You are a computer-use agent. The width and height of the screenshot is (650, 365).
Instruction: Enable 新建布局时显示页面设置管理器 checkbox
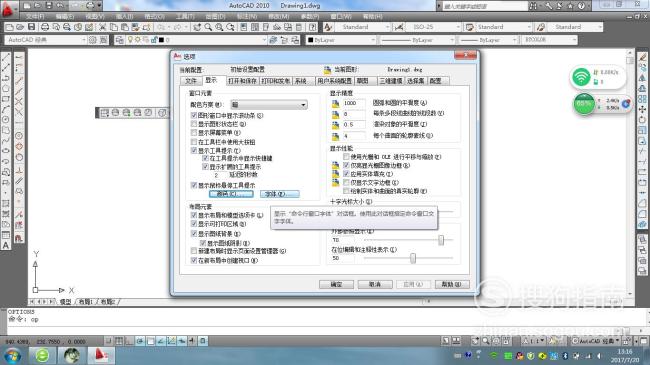(x=194, y=251)
